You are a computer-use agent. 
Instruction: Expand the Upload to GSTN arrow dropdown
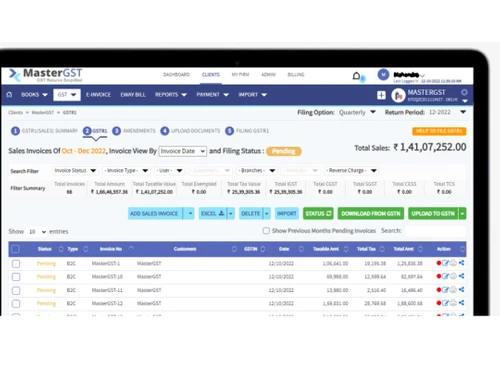pos(462,213)
